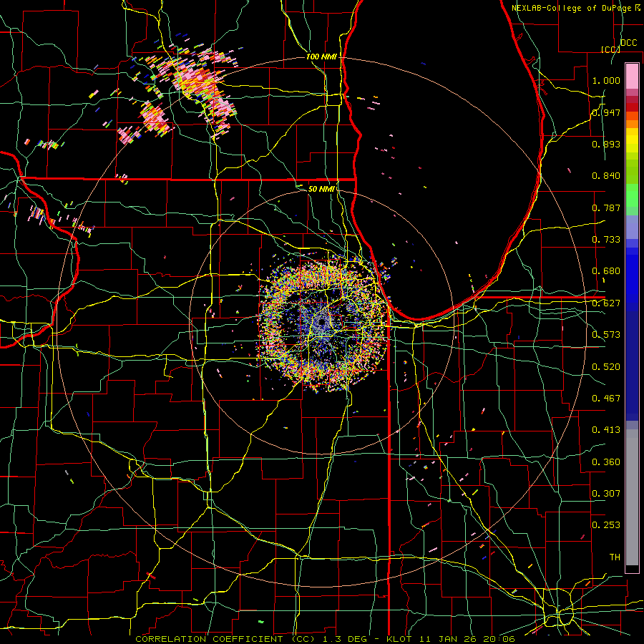Select the 0.787 legend value
Image resolution: width=644 pixels, height=644 pixels.
tap(606, 208)
